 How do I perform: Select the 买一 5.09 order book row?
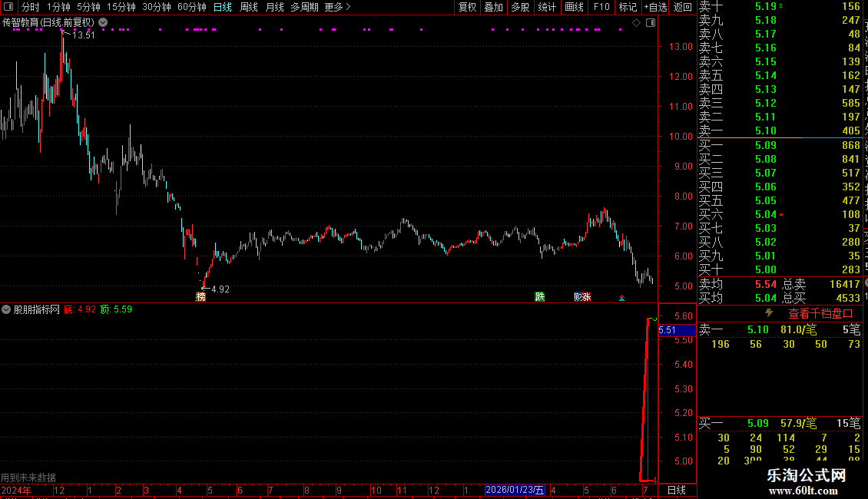(x=780, y=146)
